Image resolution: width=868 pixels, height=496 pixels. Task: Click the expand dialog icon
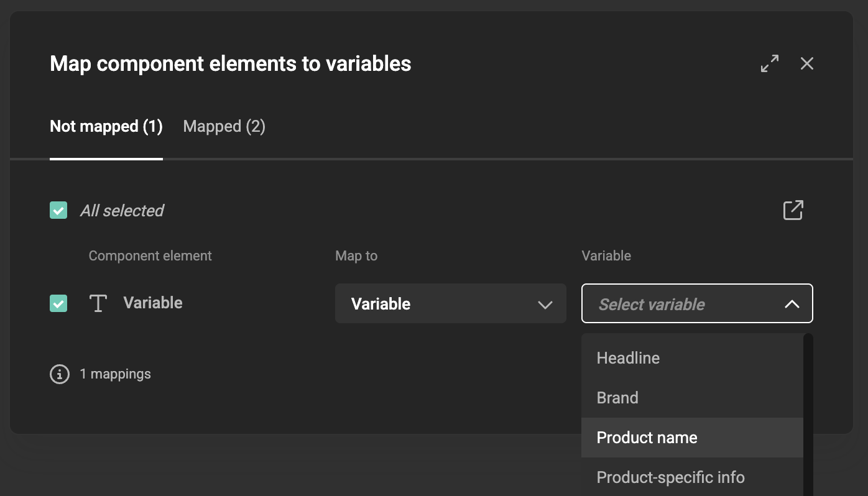click(x=770, y=63)
